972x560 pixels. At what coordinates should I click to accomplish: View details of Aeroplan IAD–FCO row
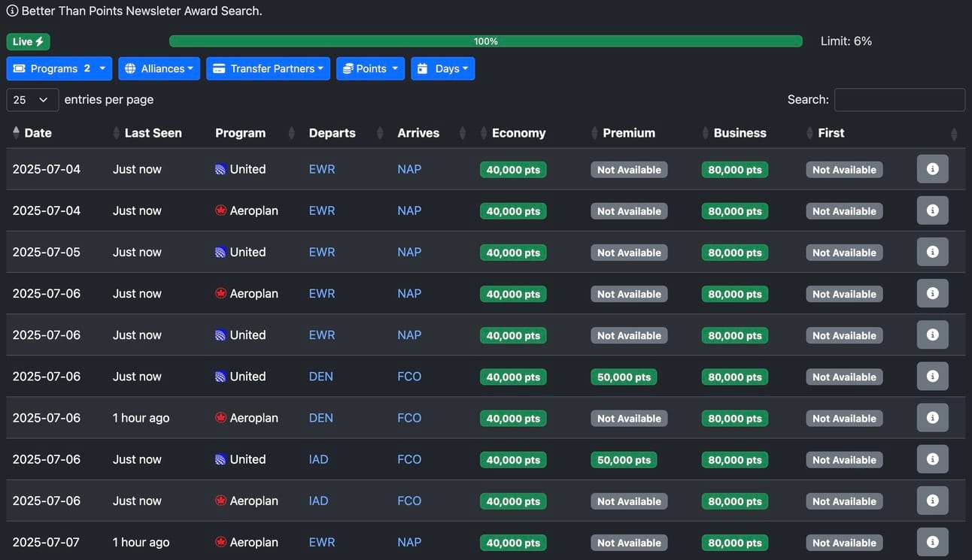tap(932, 500)
